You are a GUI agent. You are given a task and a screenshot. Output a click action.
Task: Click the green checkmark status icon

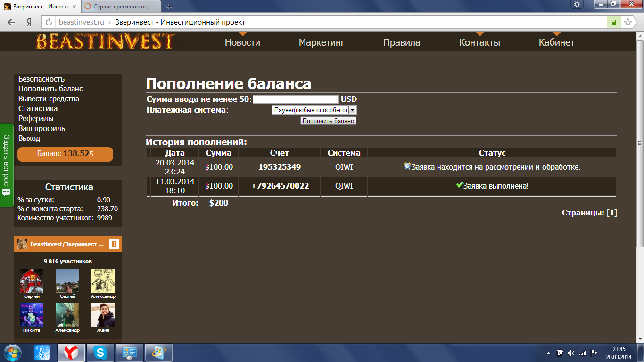click(460, 185)
